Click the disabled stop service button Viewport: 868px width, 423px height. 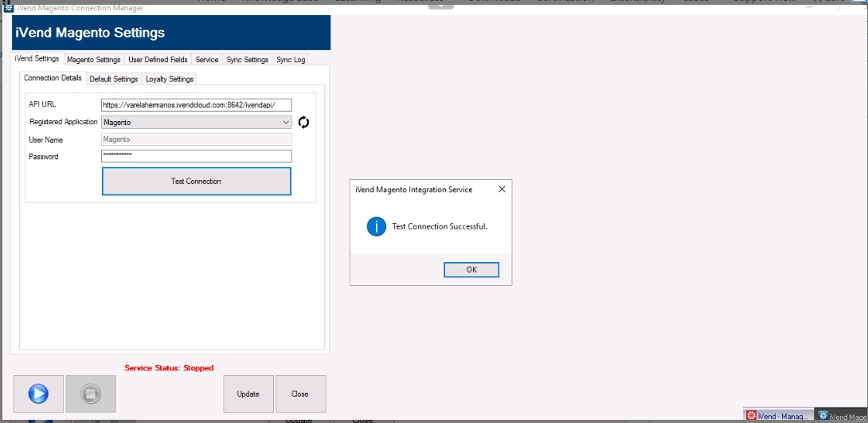91,394
